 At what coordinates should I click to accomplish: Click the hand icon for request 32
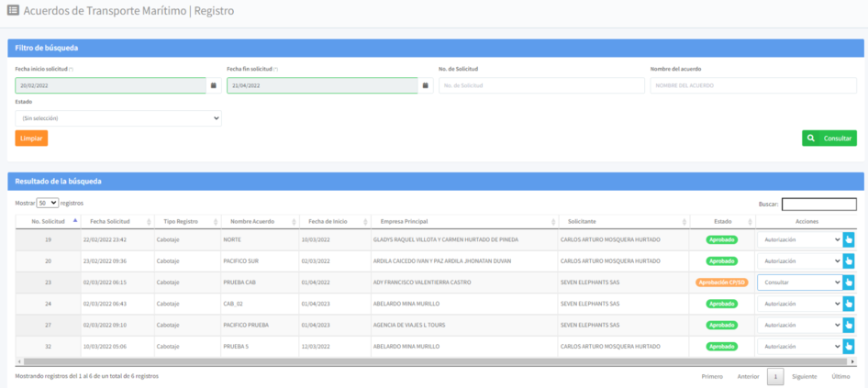[x=849, y=347]
